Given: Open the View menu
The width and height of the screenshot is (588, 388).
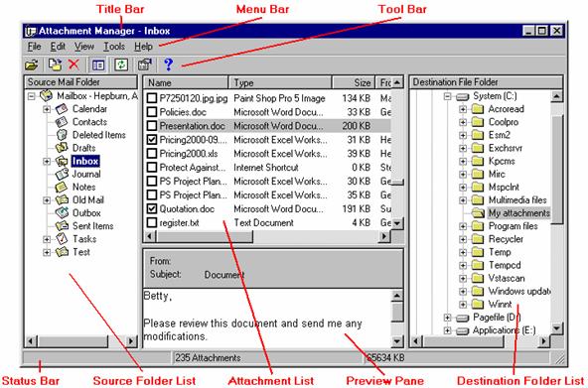Looking at the screenshot, I should [x=84, y=47].
